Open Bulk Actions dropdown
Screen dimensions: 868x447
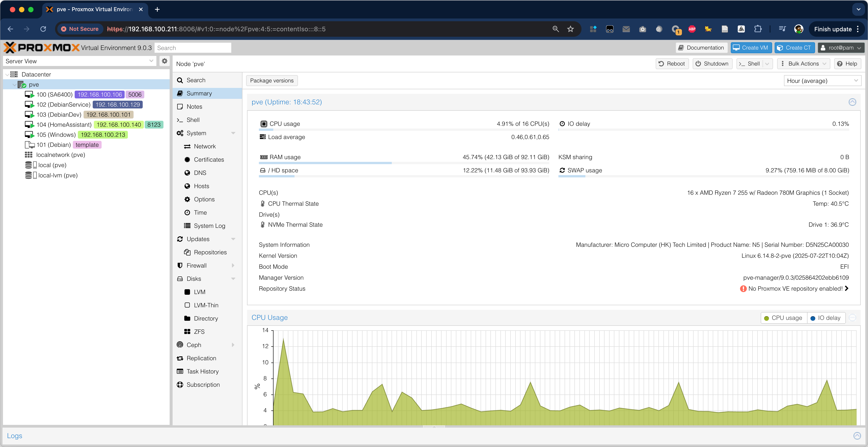pyautogui.click(x=803, y=64)
